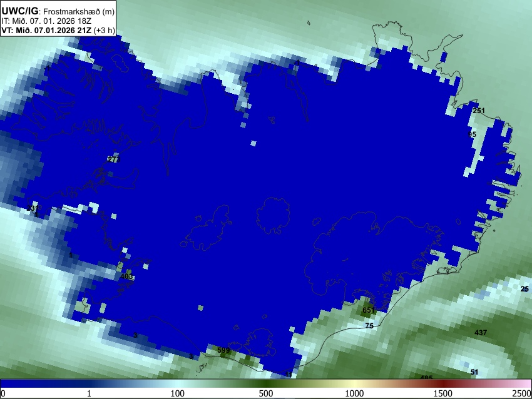Select the 500 tick label on legend
This screenshot has height=399, width=532.
coord(266,393)
